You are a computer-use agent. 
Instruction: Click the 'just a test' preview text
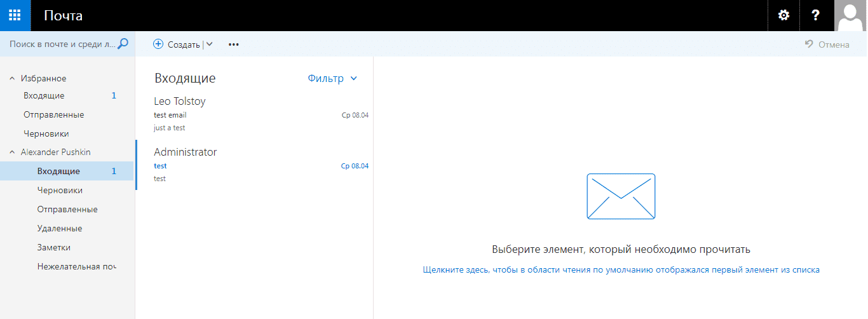pos(170,128)
